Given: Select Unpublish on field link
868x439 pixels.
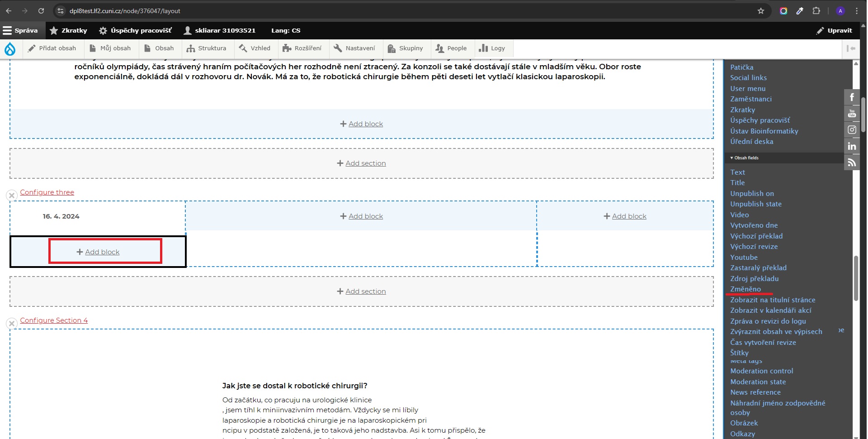Looking at the screenshot, I should point(752,194).
